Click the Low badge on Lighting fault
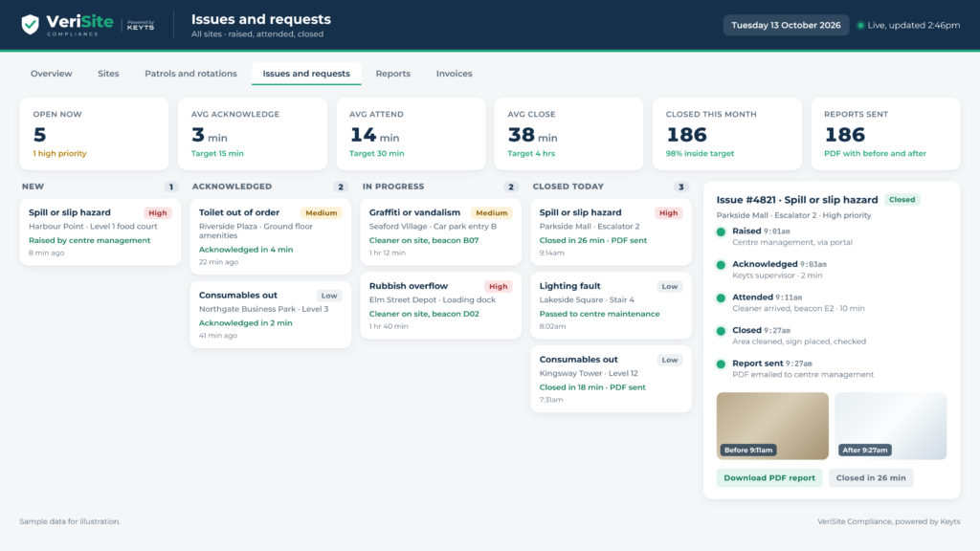Viewport: 980px width, 551px height. click(x=669, y=286)
